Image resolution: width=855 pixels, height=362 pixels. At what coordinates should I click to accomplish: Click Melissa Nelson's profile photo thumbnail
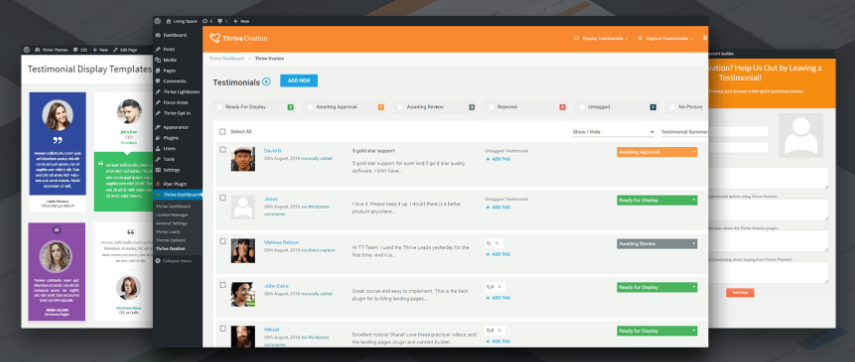(x=243, y=251)
